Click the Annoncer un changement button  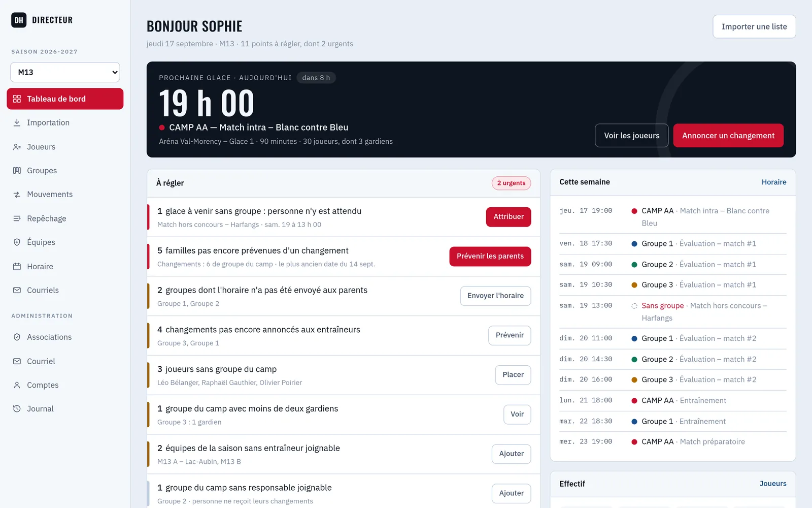tap(728, 136)
